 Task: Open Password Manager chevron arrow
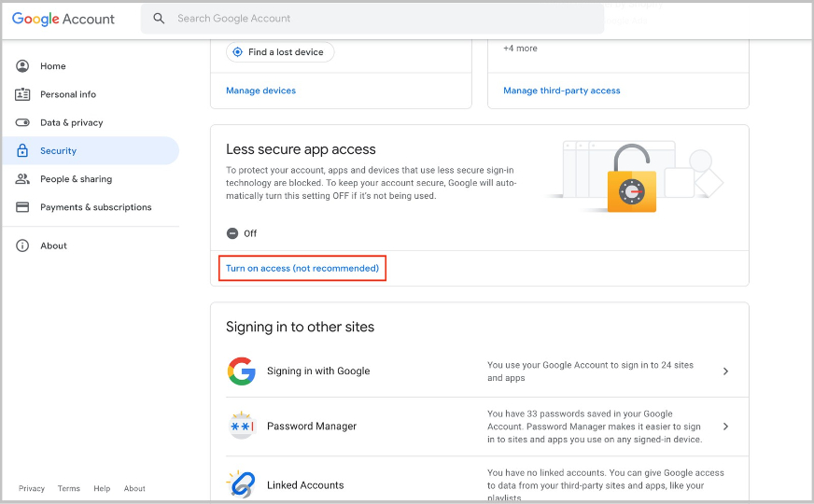coord(725,427)
